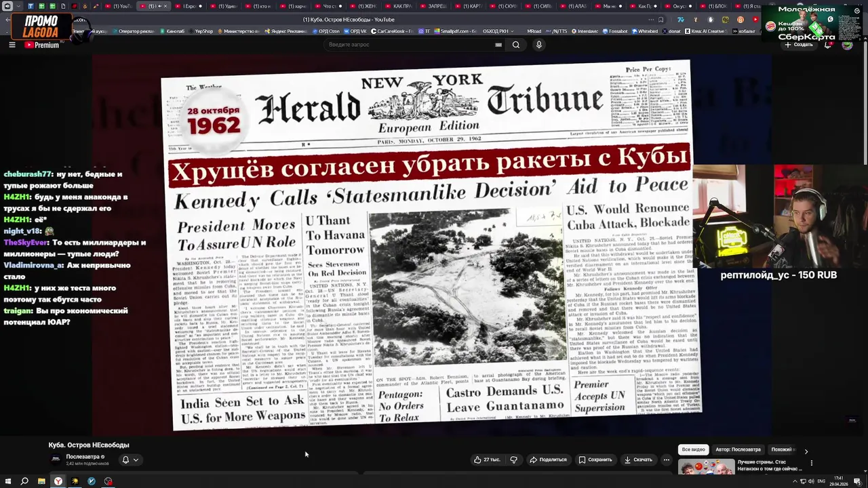The height and width of the screenshot is (488, 868).
Task: Open the 'Whitebird' bookmark
Action: coord(644,31)
